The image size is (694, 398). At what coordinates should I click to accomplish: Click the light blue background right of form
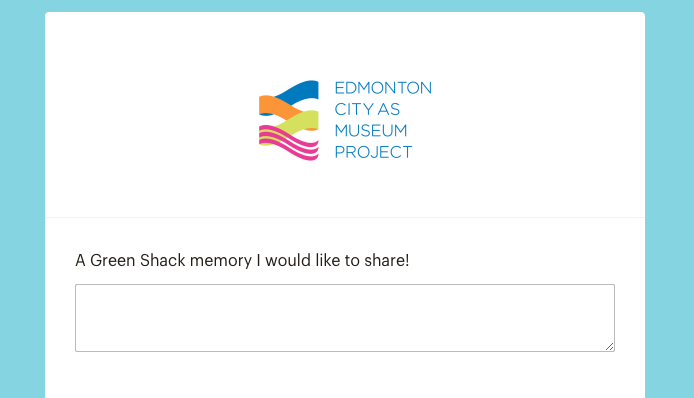point(669,199)
